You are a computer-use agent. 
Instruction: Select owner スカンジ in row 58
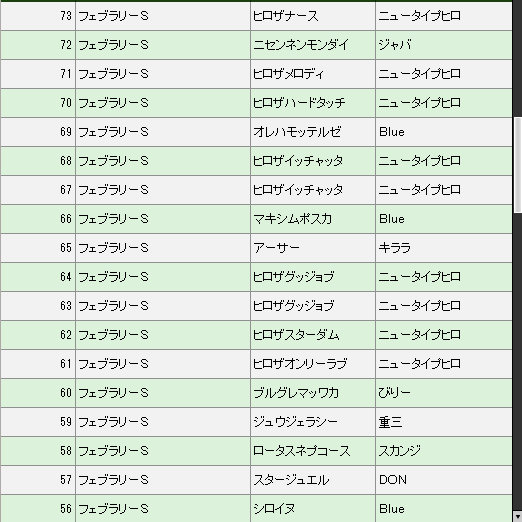coord(400,451)
